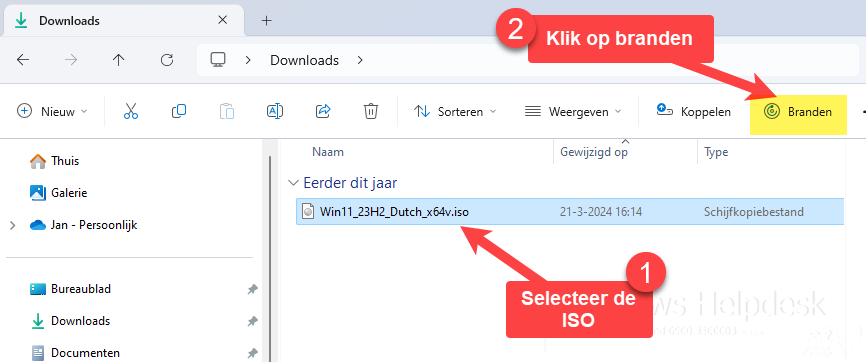Select the Win11_23H2_Dutch_x64v.iso file
The height and width of the screenshot is (362, 866).
tap(570, 212)
